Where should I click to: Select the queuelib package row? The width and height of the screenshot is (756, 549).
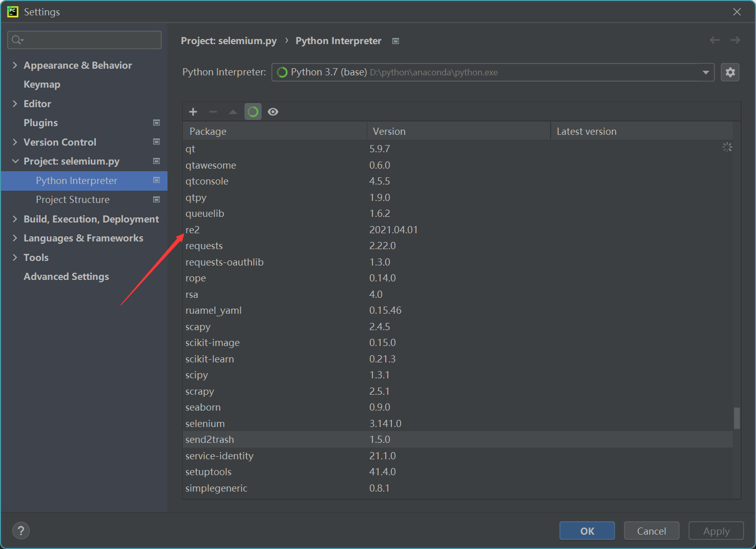[458, 213]
